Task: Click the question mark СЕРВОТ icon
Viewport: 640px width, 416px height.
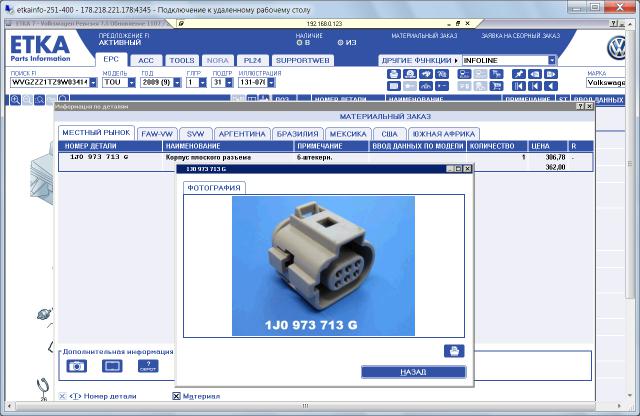Action: [x=148, y=366]
